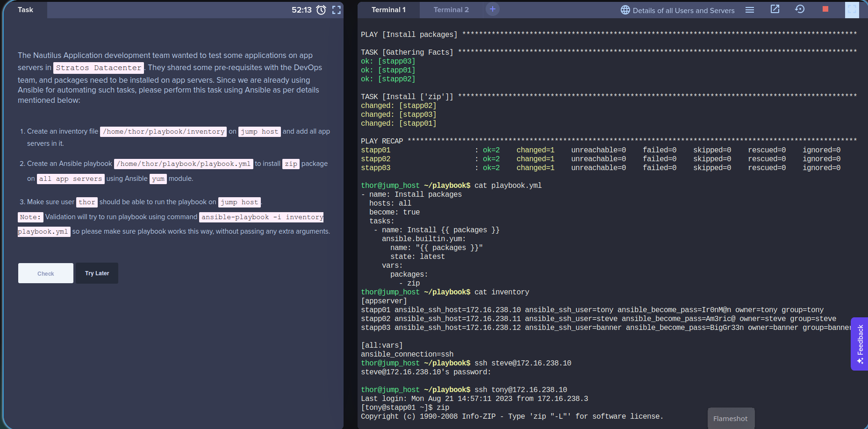Open terminal in new window icon

tap(775, 9)
